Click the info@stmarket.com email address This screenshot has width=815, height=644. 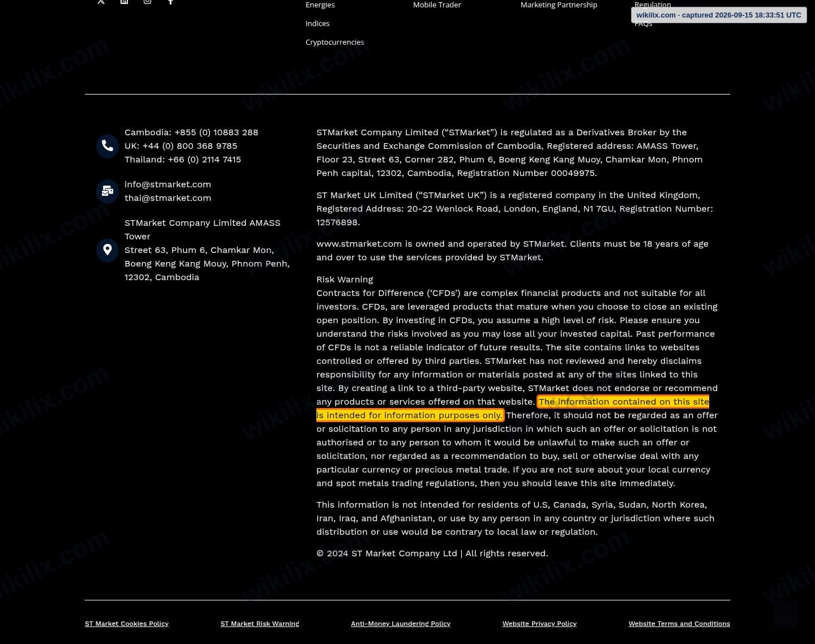click(x=168, y=184)
